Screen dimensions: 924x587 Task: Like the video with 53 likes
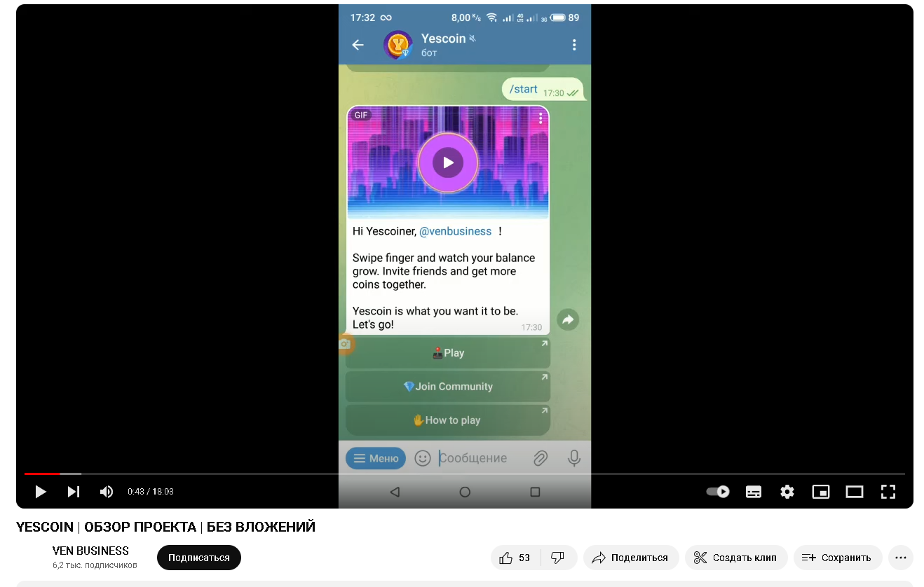515,558
